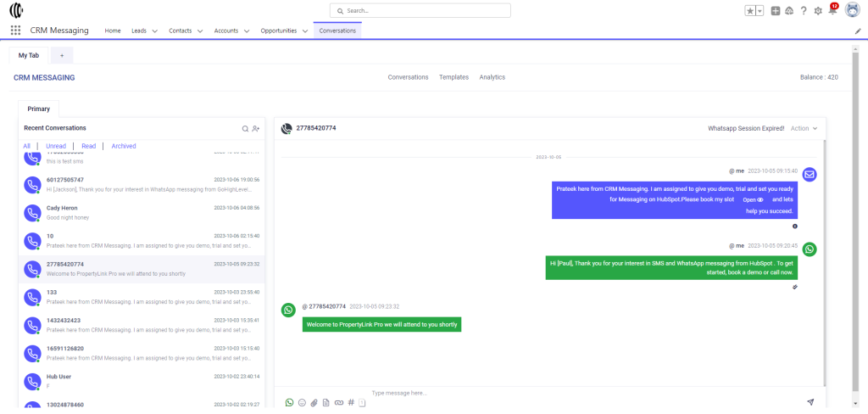Click the search icon in Recent Conversations
Screen dimensions: 868x414
pos(245,129)
